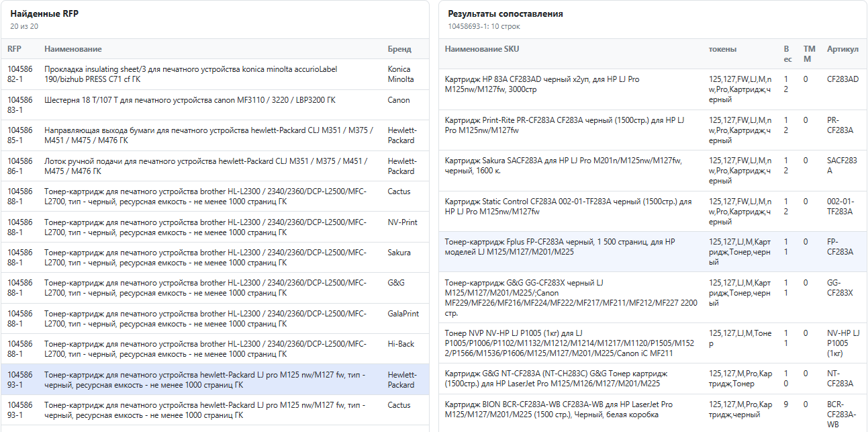
Task: Click article cell 'CF283AD'
Action: (842, 79)
